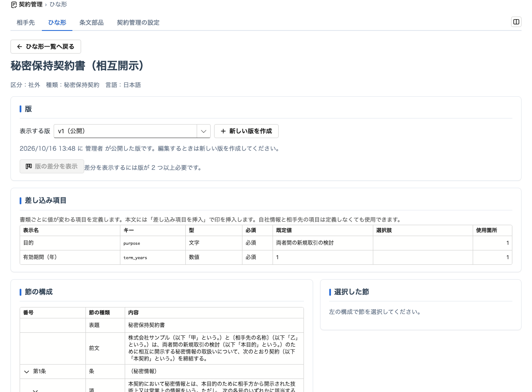Select the 前文 section row
Screen dimensions: 532x392
point(162,348)
